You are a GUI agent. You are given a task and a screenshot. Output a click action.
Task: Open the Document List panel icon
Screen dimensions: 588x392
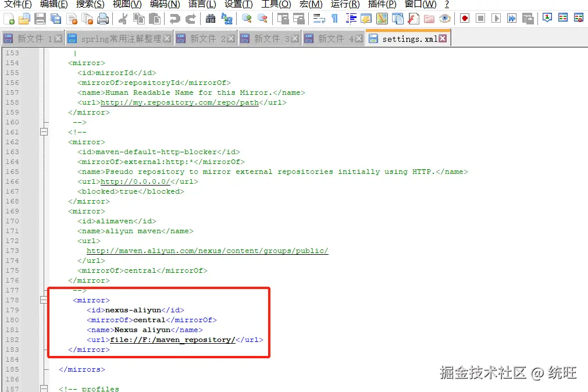coord(397,19)
